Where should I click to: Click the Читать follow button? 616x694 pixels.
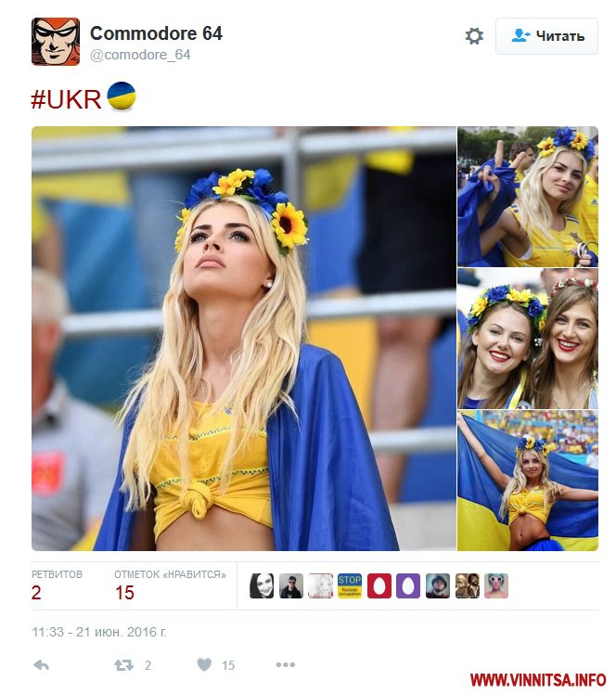[x=546, y=36]
